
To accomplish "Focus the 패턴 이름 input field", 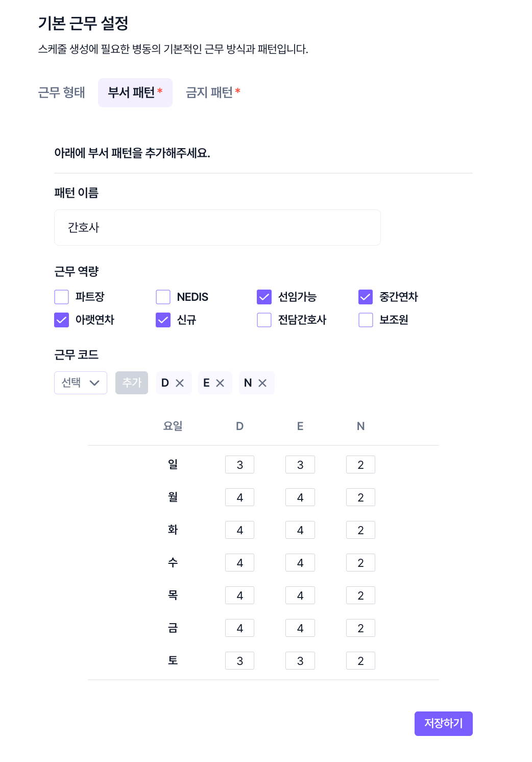I will click(217, 228).
